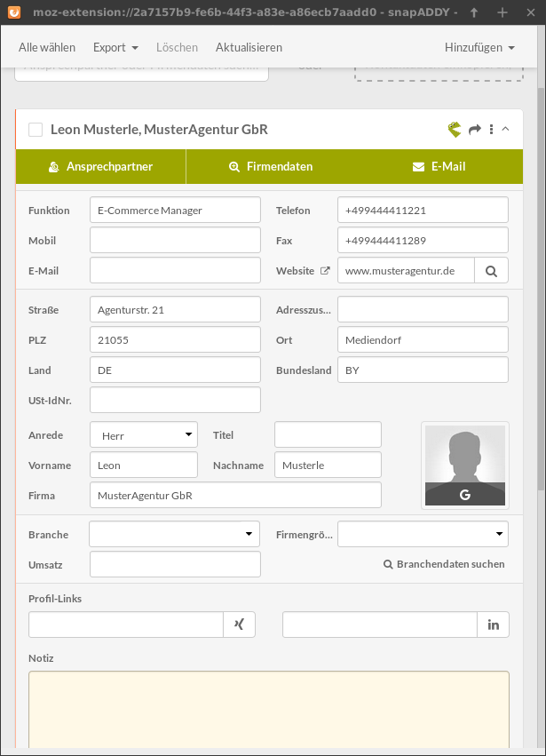Open the Branche dropdown
The width and height of the screenshot is (546, 756).
point(174,534)
